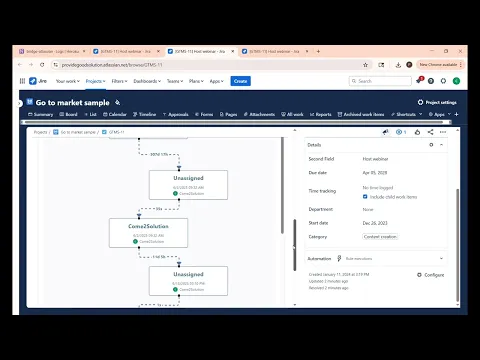Open Project settings
The image size is (480, 360).
coord(437,102)
